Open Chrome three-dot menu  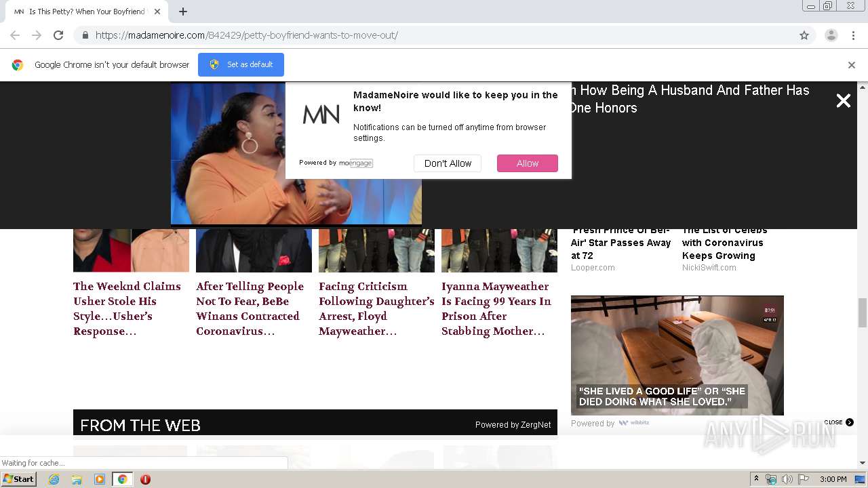pyautogui.click(x=853, y=35)
